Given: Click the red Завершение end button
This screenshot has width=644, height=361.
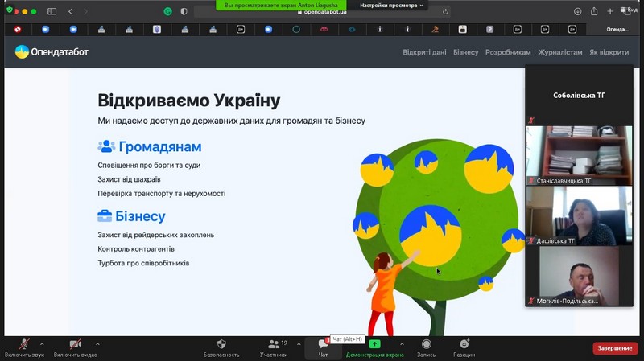Looking at the screenshot, I should coord(615,348).
